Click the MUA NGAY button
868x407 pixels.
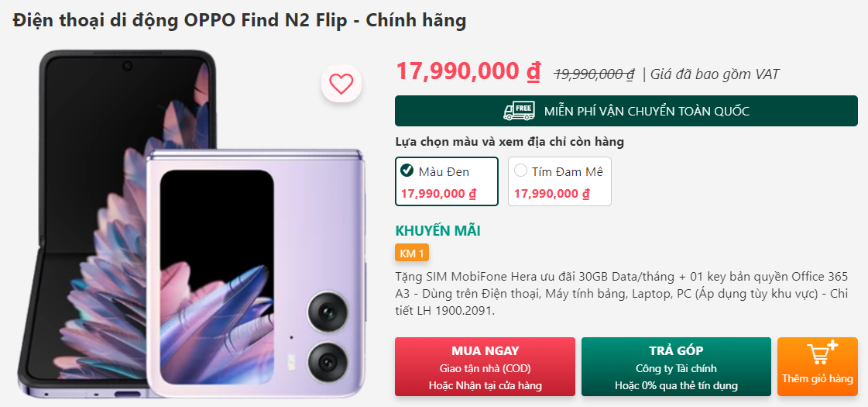pos(485,367)
